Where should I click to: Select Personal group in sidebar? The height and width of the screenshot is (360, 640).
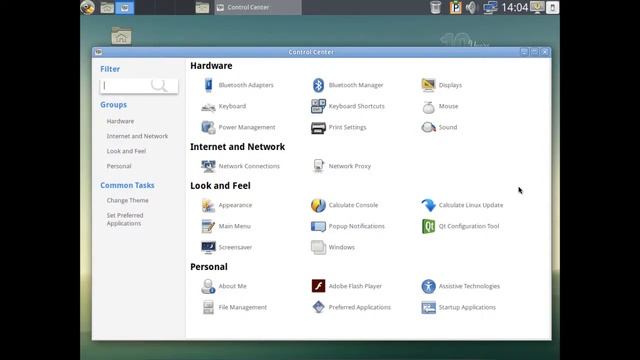point(119,166)
